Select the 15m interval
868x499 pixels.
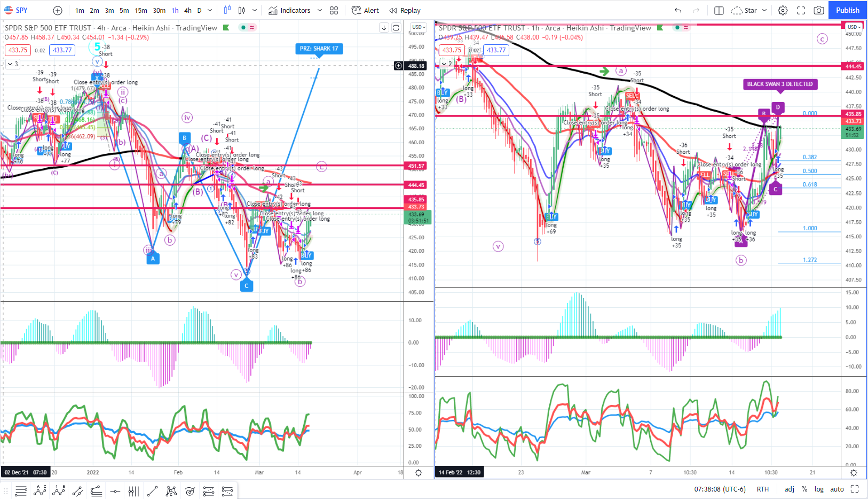tap(141, 10)
